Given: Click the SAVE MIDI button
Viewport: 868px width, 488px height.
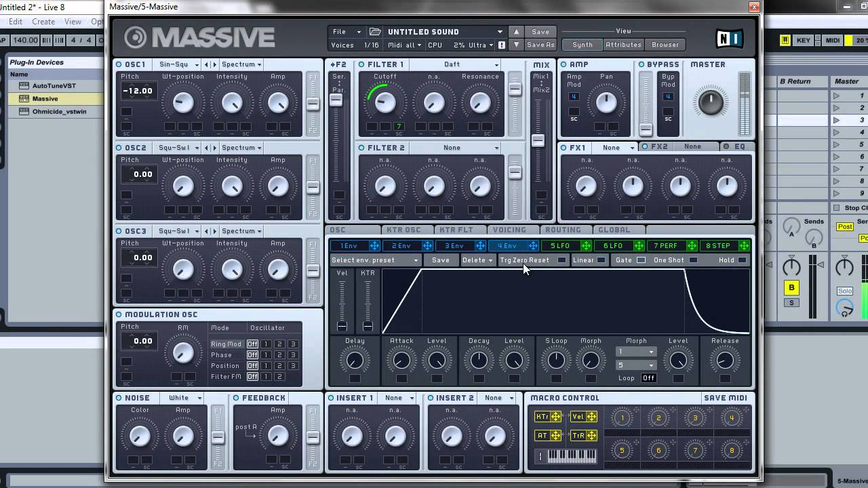Looking at the screenshot, I should tap(726, 398).
